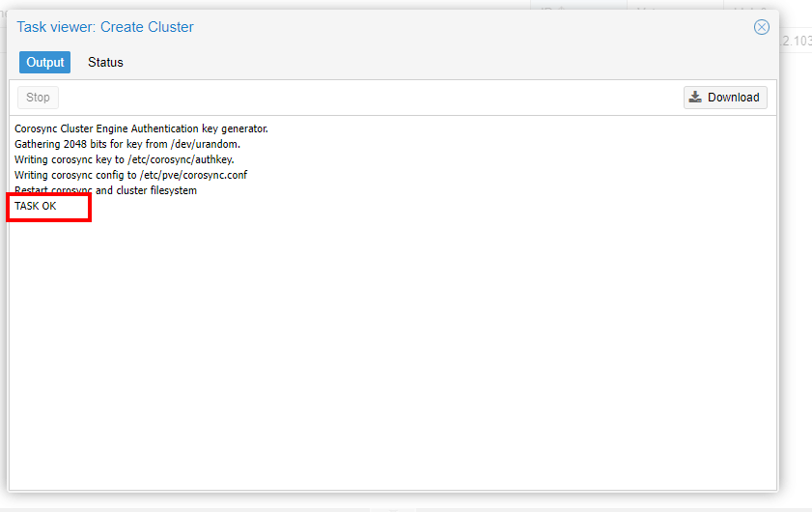812x512 pixels.
Task: Click the 'TASK OK' output line
Action: (36, 206)
